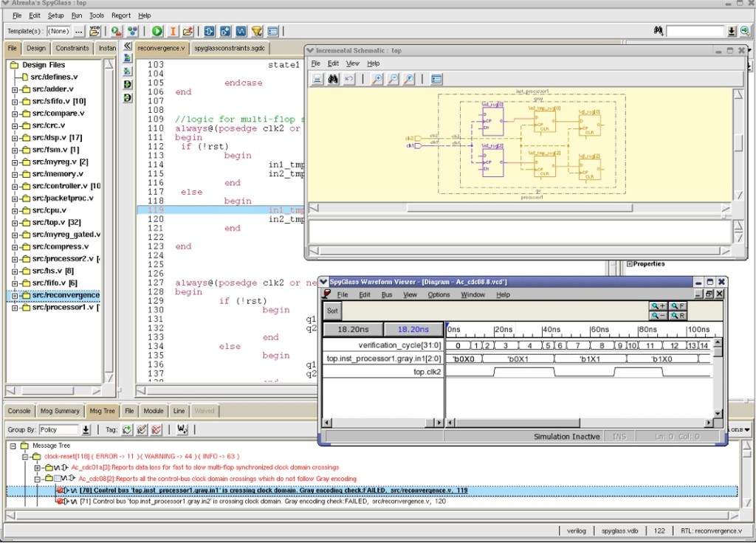Open the Setup menu in main window
This screenshot has height=543, width=756.
pos(55,15)
